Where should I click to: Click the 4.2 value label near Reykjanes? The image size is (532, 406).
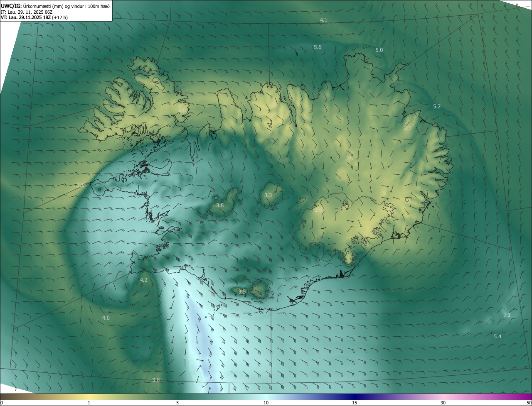tap(144, 280)
